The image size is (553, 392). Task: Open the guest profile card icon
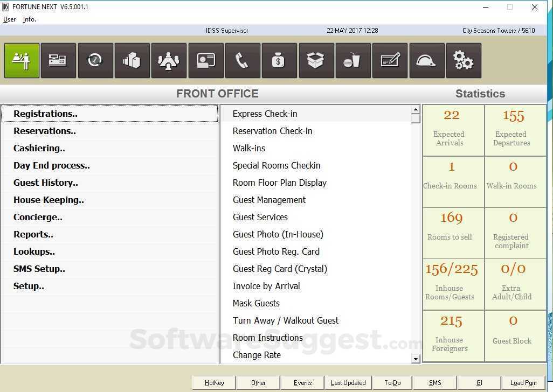pyautogui.click(x=205, y=60)
